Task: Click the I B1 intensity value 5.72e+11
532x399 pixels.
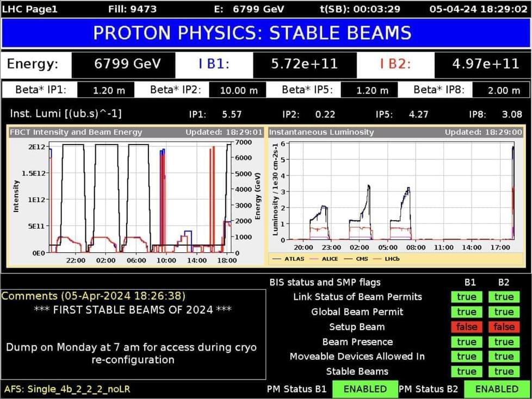Action: [x=305, y=64]
